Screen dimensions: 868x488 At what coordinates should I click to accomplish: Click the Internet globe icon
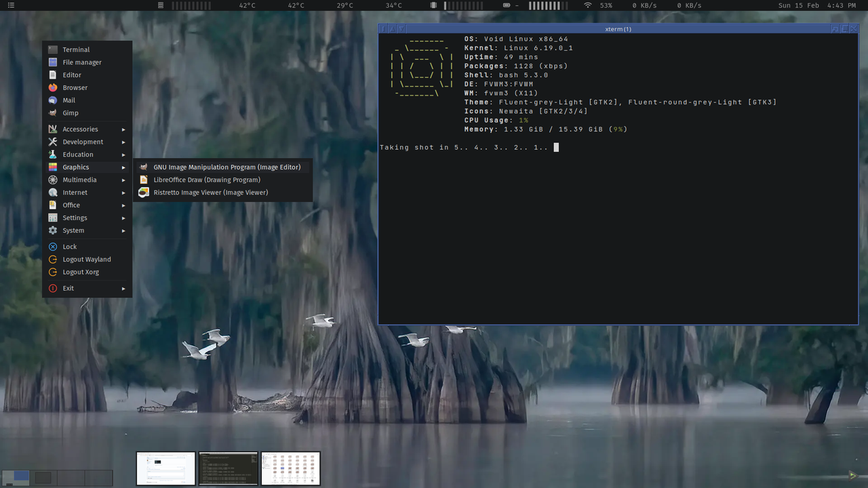coord(53,192)
